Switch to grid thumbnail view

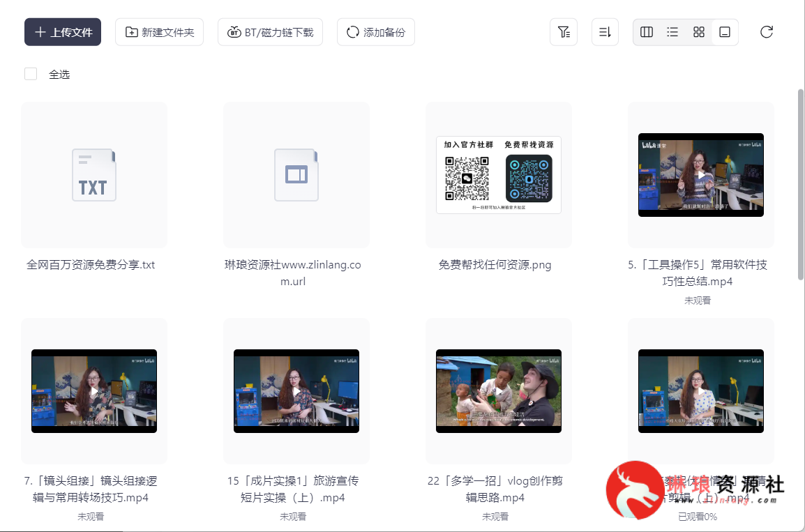point(699,32)
